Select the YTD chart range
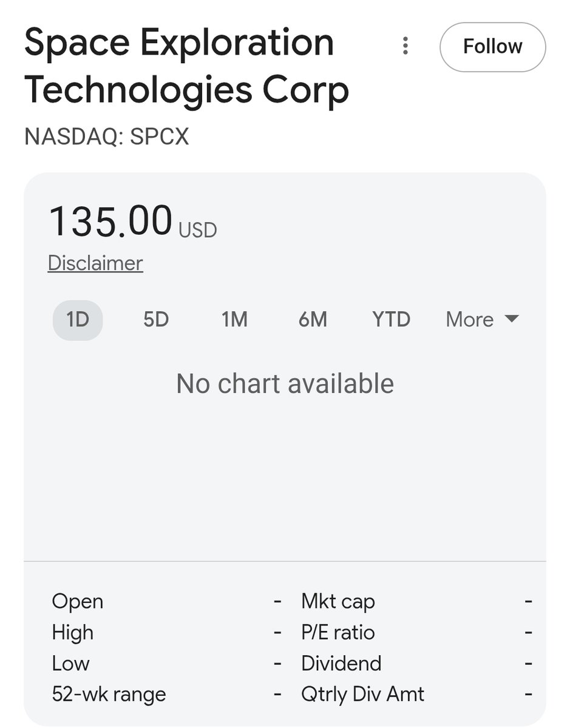Screen dimensions: 570x728 [x=391, y=319]
